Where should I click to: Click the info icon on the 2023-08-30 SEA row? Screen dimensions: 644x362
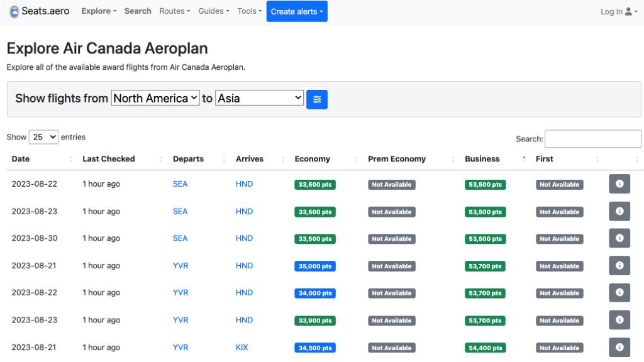pos(619,238)
